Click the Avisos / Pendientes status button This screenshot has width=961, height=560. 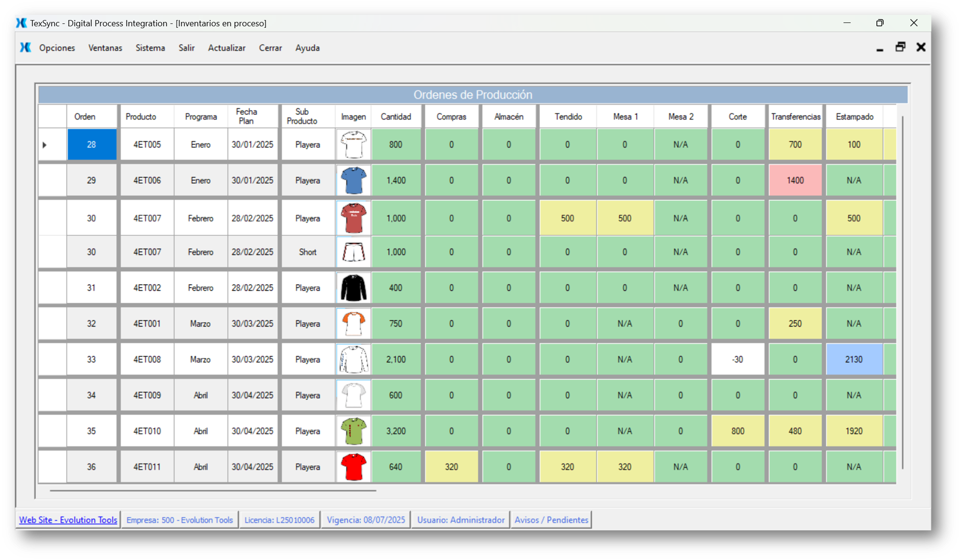[x=551, y=520]
